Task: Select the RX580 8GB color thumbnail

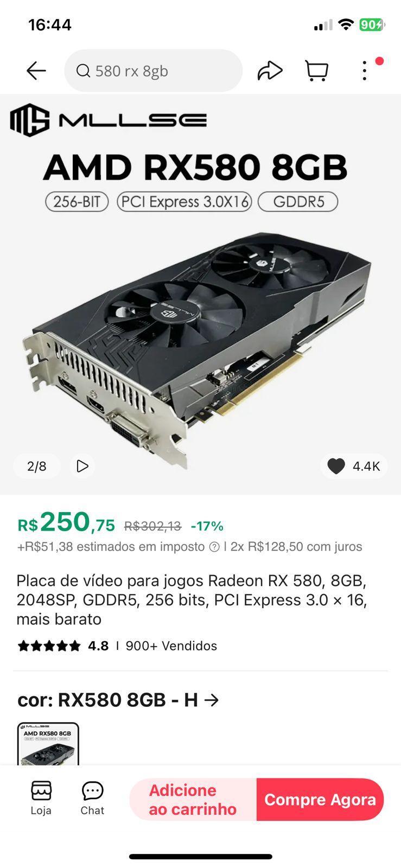Action: point(48,744)
